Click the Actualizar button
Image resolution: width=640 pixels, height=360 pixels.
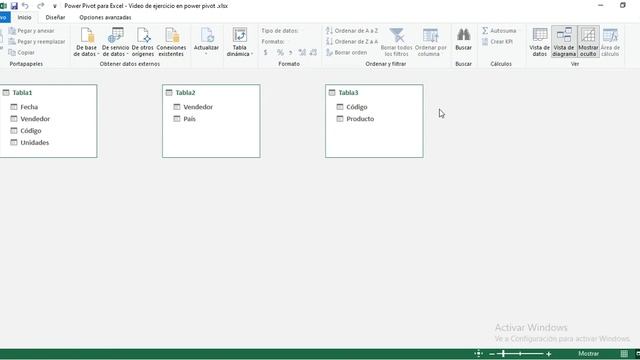point(207,41)
